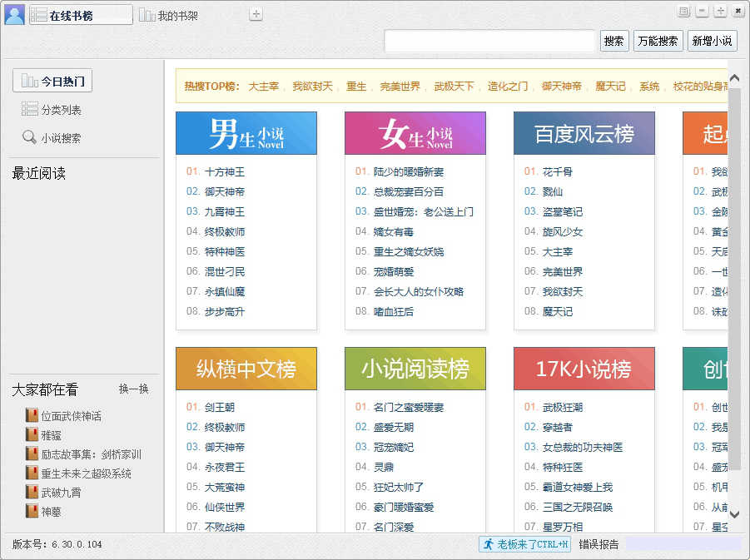Image resolution: width=750 pixels, height=560 pixels.
Task: Refresh list with 换一换 link
Action: click(x=133, y=389)
